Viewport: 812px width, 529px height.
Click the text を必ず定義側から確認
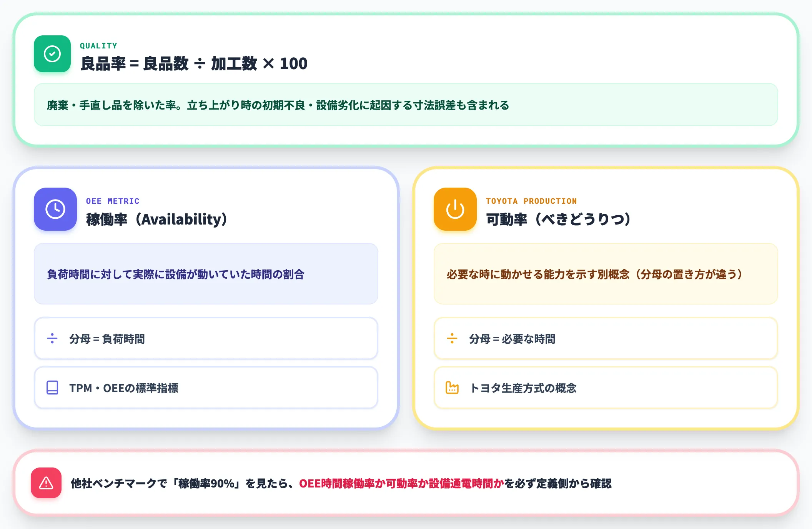558,483
